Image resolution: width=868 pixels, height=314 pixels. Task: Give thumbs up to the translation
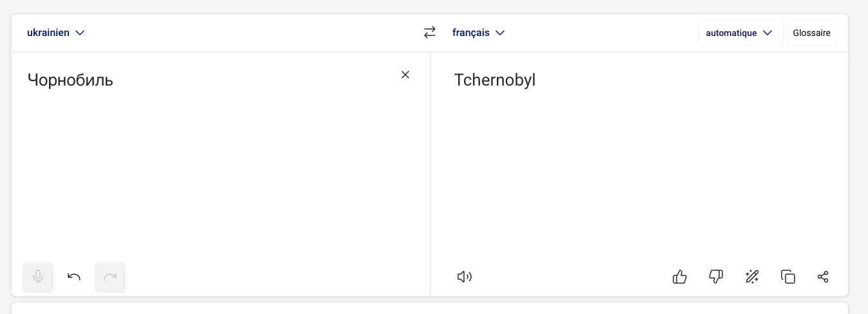pyautogui.click(x=680, y=277)
